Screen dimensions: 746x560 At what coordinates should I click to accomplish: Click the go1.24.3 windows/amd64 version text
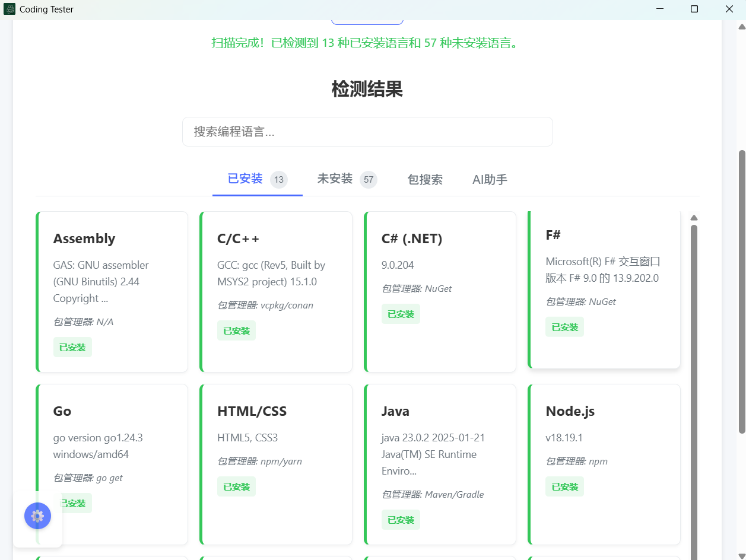98,446
